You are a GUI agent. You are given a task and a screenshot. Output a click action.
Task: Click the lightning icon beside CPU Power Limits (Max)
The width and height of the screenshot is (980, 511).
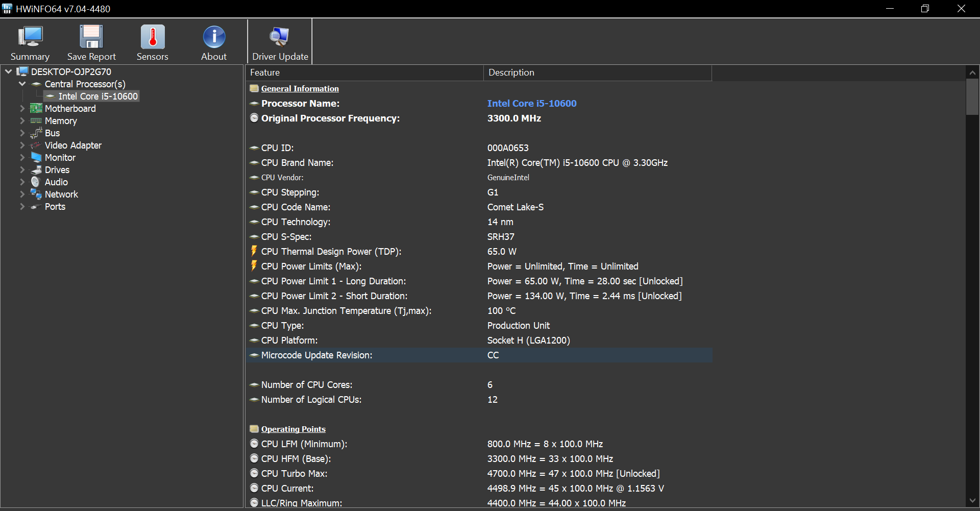pos(254,265)
